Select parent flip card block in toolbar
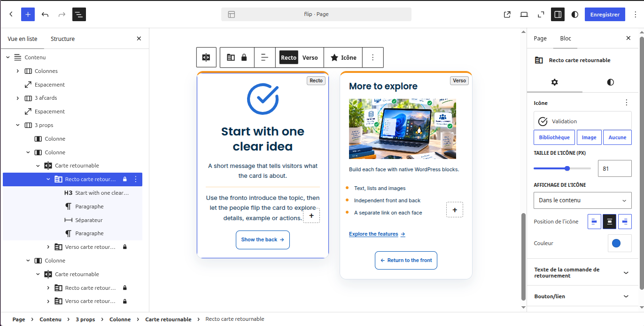The height and width of the screenshot is (326, 644). pos(206,57)
